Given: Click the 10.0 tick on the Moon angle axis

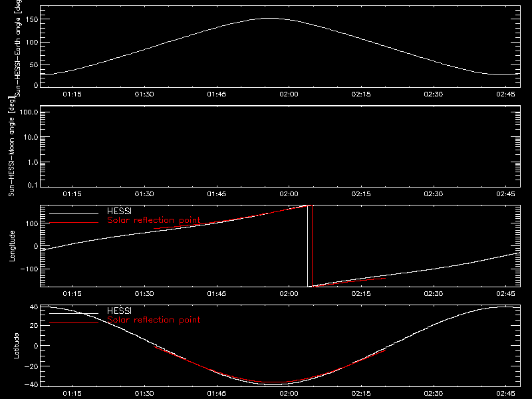Looking at the screenshot, I should coord(31,138).
